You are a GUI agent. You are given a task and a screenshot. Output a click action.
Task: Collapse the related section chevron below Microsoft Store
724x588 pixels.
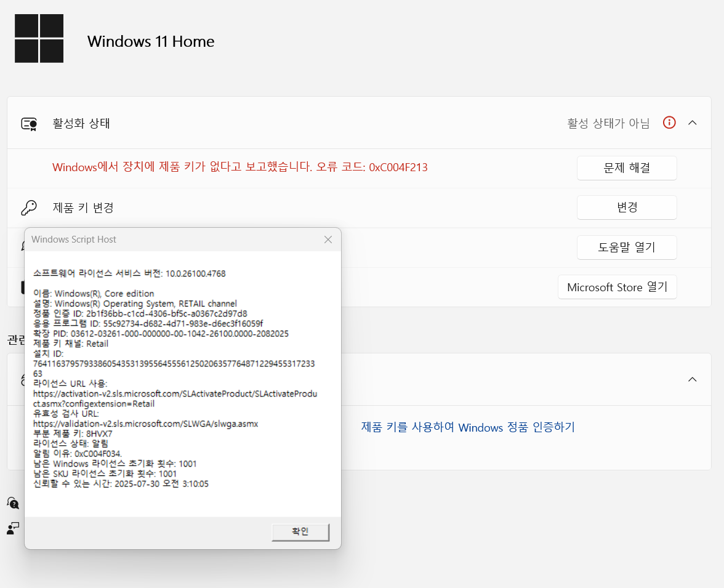(x=692, y=379)
